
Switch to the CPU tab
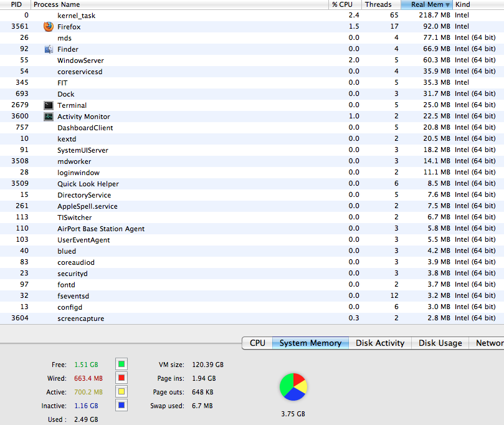click(x=257, y=343)
